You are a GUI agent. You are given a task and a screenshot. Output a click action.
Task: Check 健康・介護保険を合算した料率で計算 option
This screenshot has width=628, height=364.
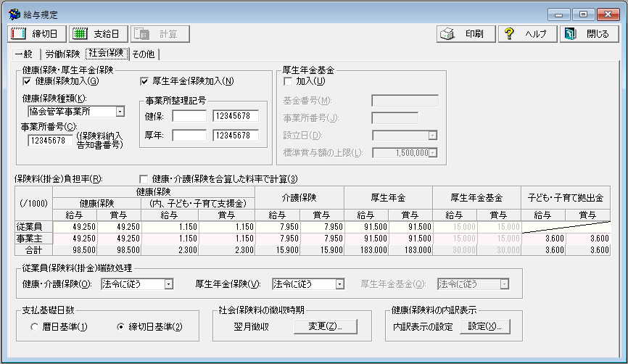[x=143, y=179]
